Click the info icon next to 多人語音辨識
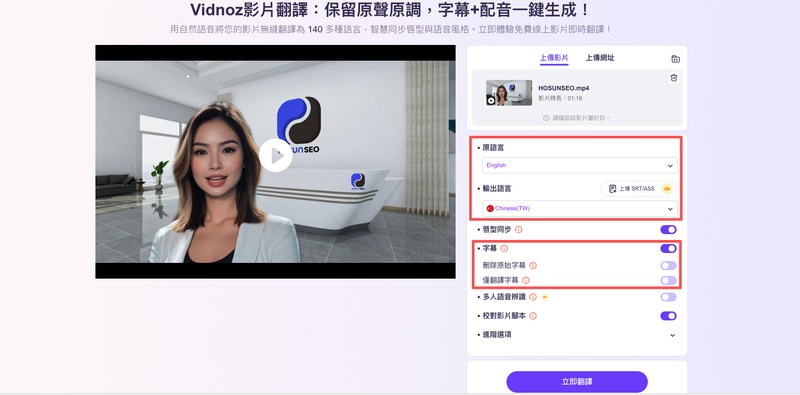Screen dimensions: 800x395 (x=533, y=297)
